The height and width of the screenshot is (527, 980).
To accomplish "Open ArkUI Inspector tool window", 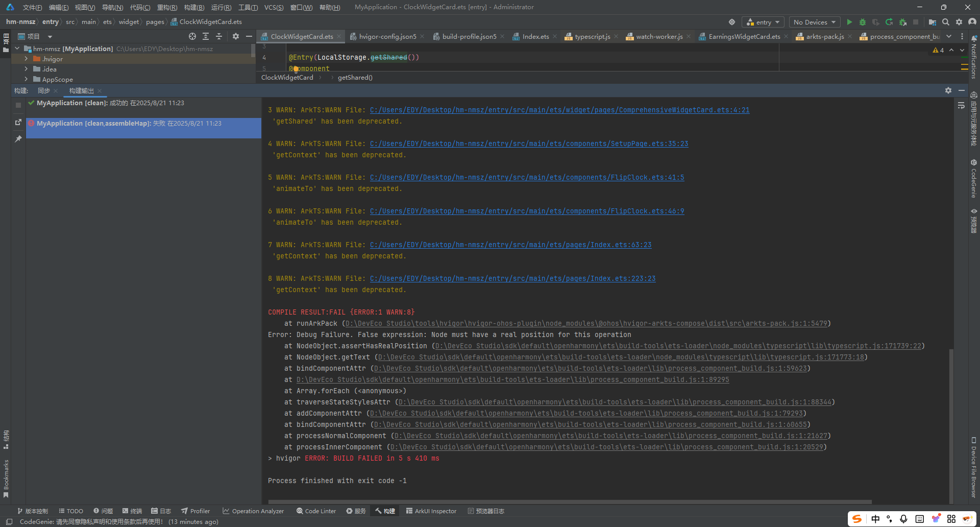I will point(431,511).
